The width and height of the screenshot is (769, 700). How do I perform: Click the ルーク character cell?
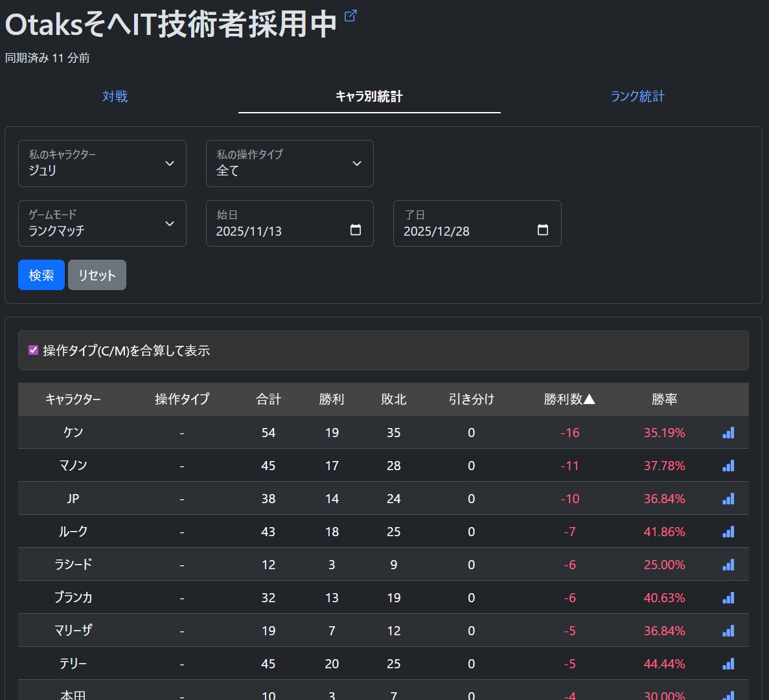[x=73, y=532]
